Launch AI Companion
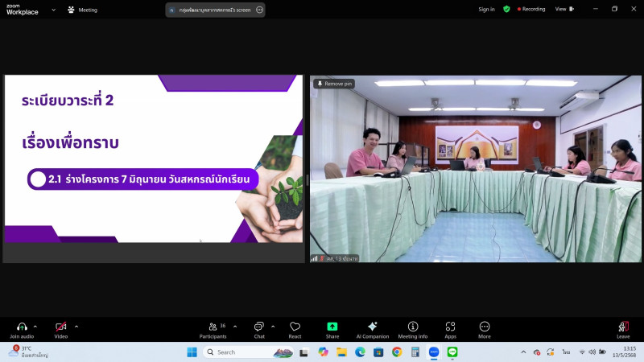Image resolution: width=644 pixels, height=362 pixels. click(373, 329)
